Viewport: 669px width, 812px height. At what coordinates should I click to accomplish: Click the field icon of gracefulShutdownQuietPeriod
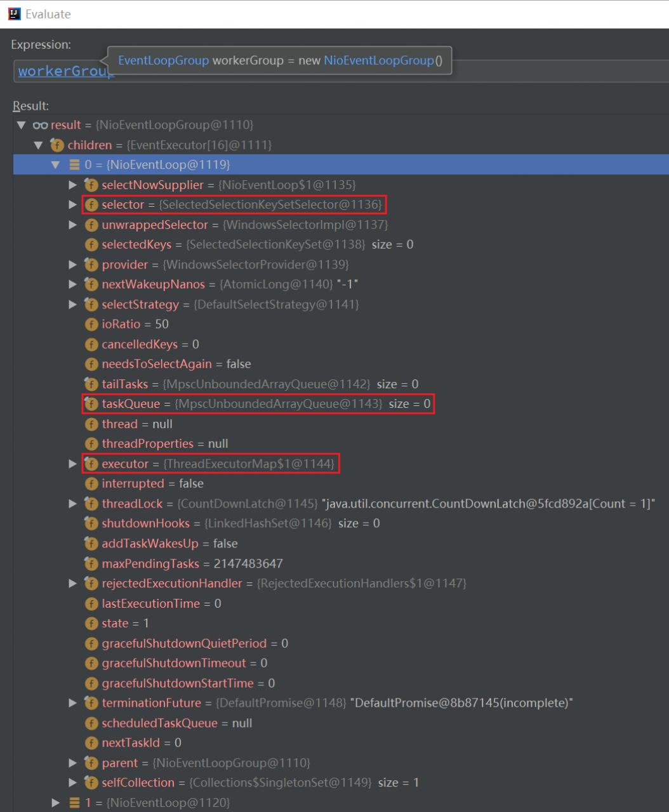pyautogui.click(x=91, y=644)
